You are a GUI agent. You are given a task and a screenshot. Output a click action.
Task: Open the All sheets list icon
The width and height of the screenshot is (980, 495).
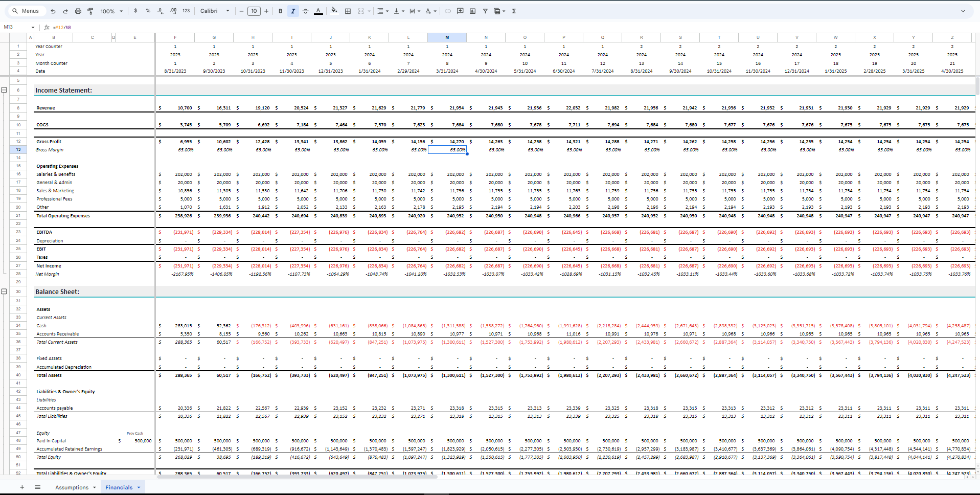(x=37, y=487)
